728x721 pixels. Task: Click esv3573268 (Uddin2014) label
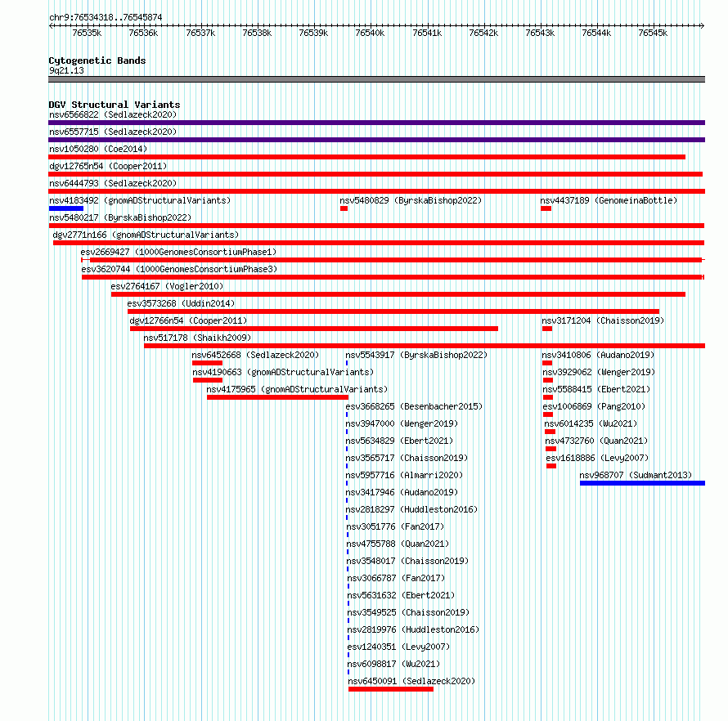pos(181,303)
